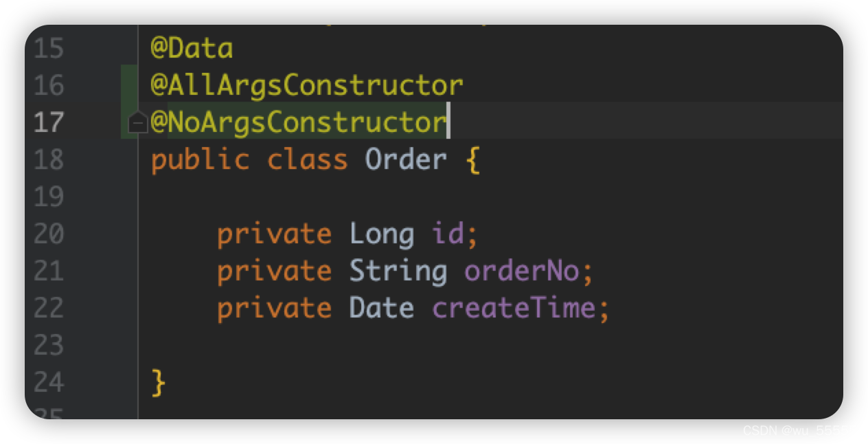Place cursor on the createTime field
Screen dimensions: 868x444
click(x=514, y=308)
